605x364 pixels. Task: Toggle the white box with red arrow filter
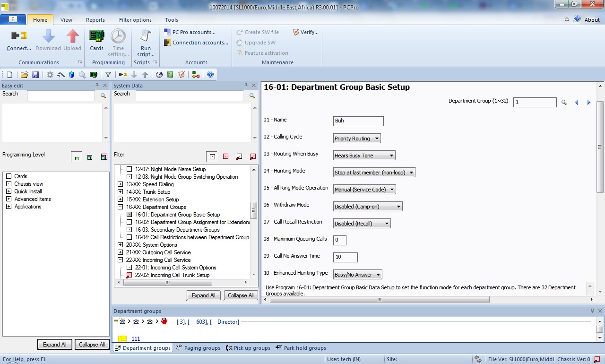pyautogui.click(x=239, y=156)
